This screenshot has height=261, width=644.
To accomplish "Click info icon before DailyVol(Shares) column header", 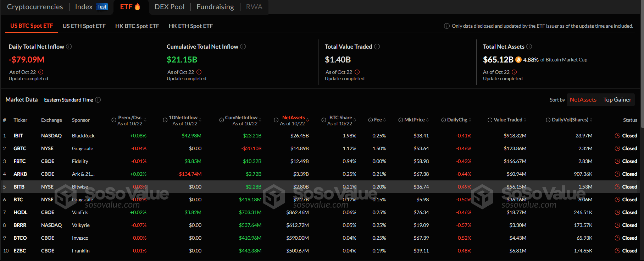I will click(548, 120).
